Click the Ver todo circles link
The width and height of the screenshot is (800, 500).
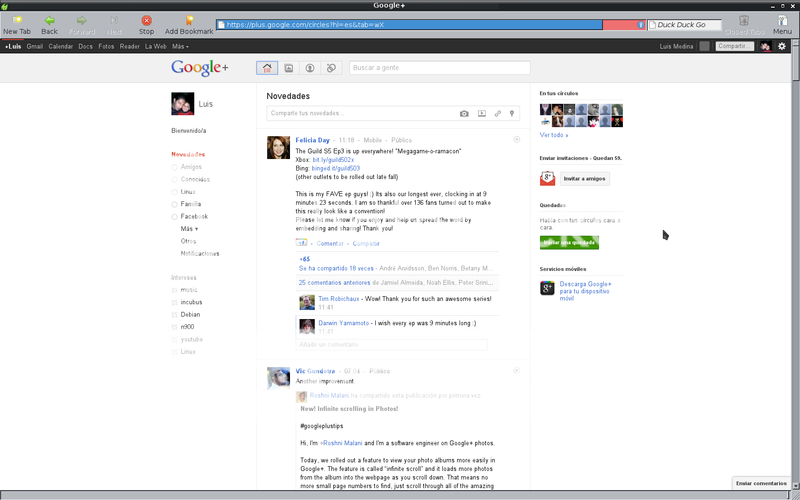pos(554,134)
